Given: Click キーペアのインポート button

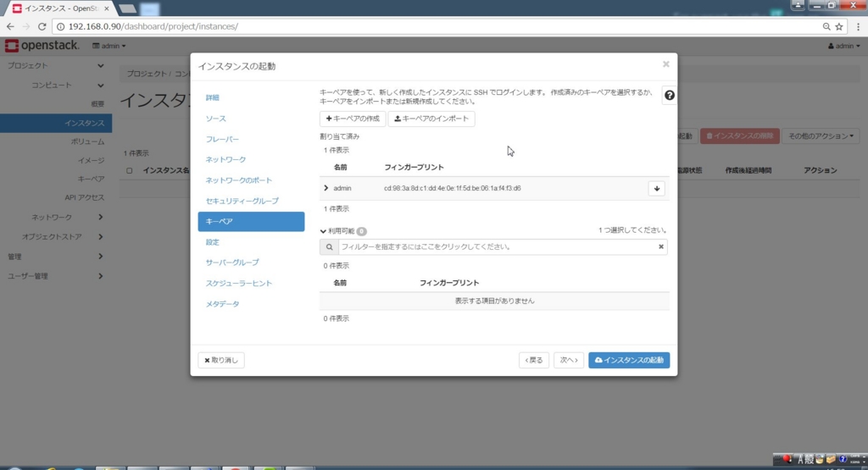Looking at the screenshot, I should tap(431, 119).
